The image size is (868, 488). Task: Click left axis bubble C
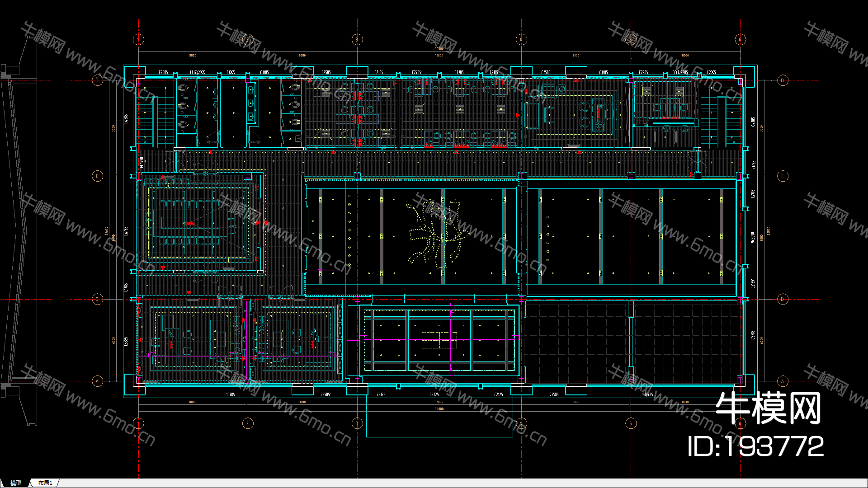coord(97,176)
